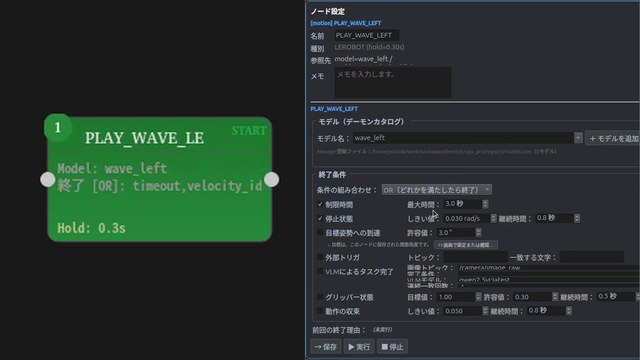
Task: Click the 保存 save button
Action: (326, 347)
